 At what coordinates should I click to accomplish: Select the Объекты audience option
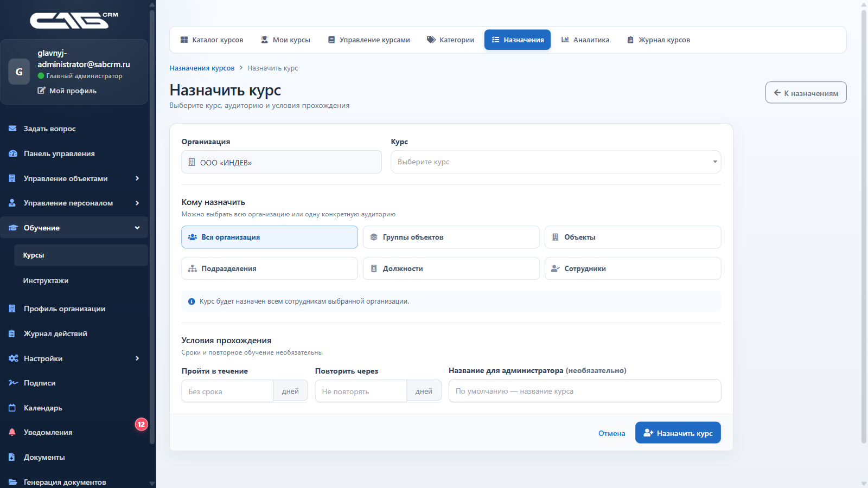pos(633,237)
